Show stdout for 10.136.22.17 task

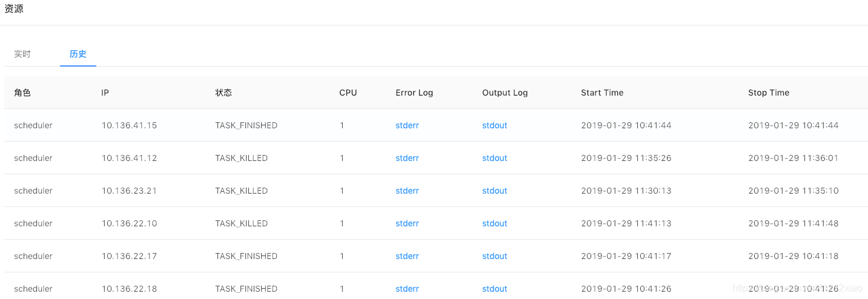[494, 256]
